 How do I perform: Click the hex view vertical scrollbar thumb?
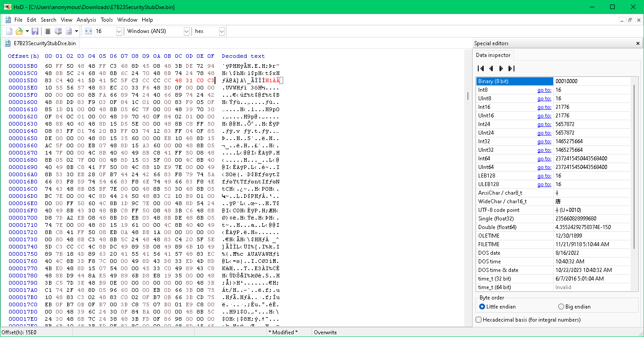[468, 96]
